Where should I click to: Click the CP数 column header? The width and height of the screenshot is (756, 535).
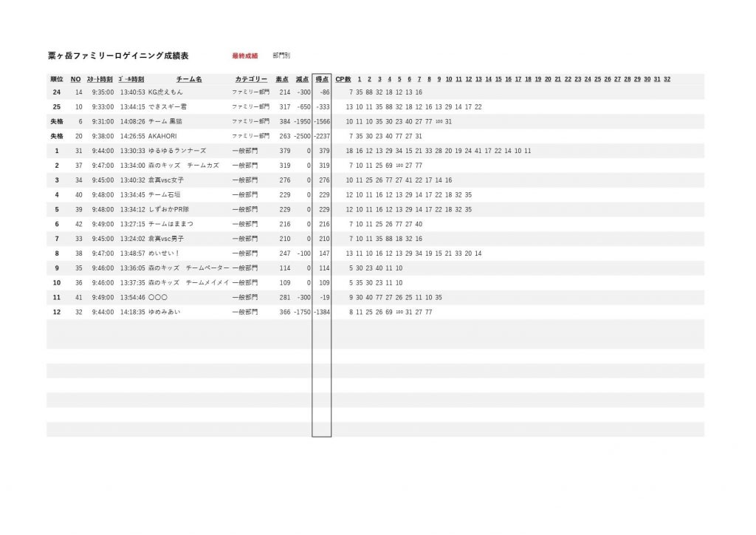click(343, 79)
